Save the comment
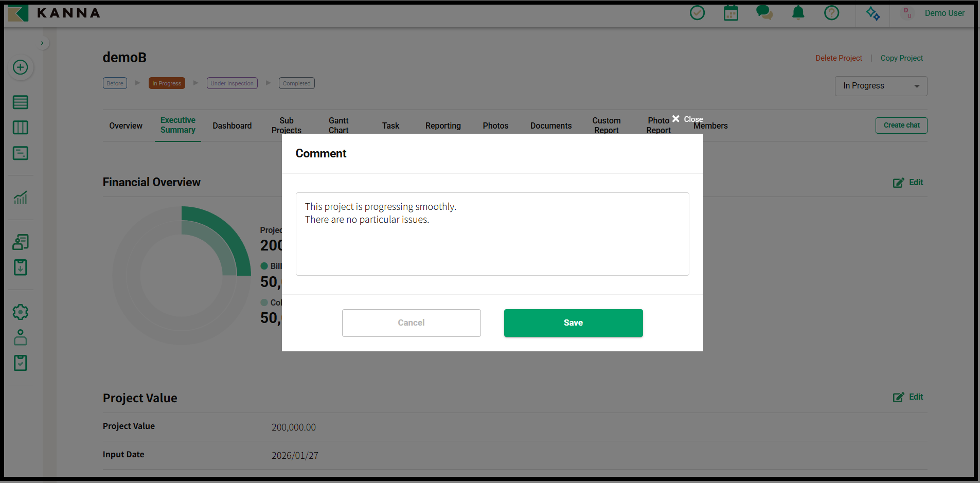Image resolution: width=980 pixels, height=483 pixels. click(573, 323)
